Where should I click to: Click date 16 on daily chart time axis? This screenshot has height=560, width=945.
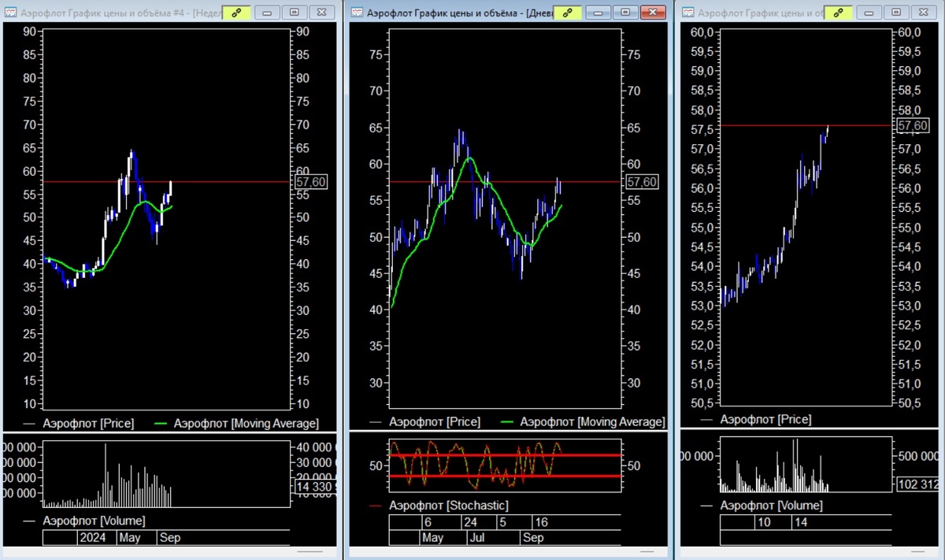click(x=540, y=522)
